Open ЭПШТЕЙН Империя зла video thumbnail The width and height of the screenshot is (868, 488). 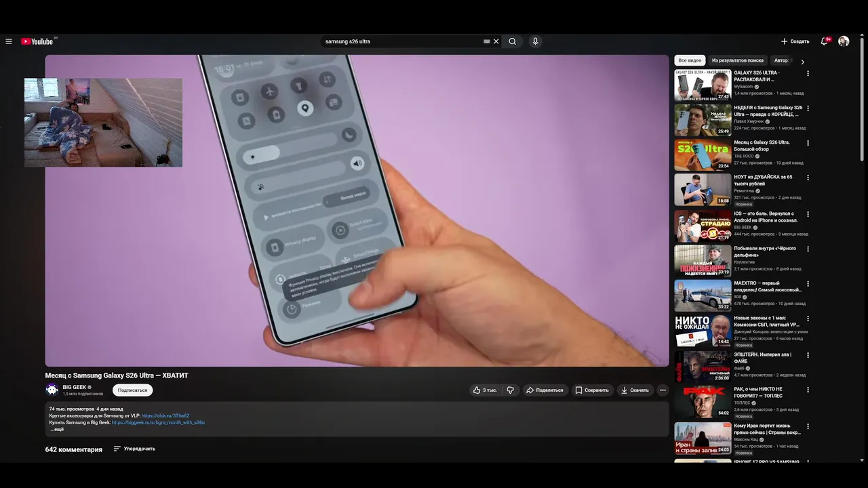pyautogui.click(x=703, y=366)
